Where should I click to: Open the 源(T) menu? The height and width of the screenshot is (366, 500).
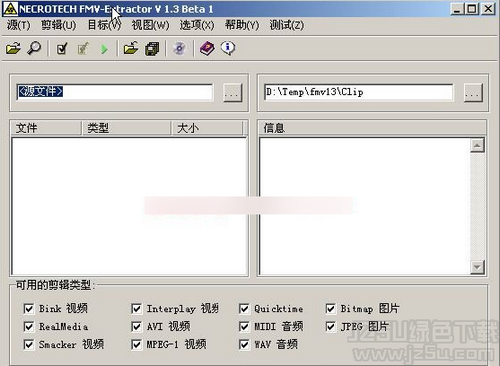[x=19, y=25]
